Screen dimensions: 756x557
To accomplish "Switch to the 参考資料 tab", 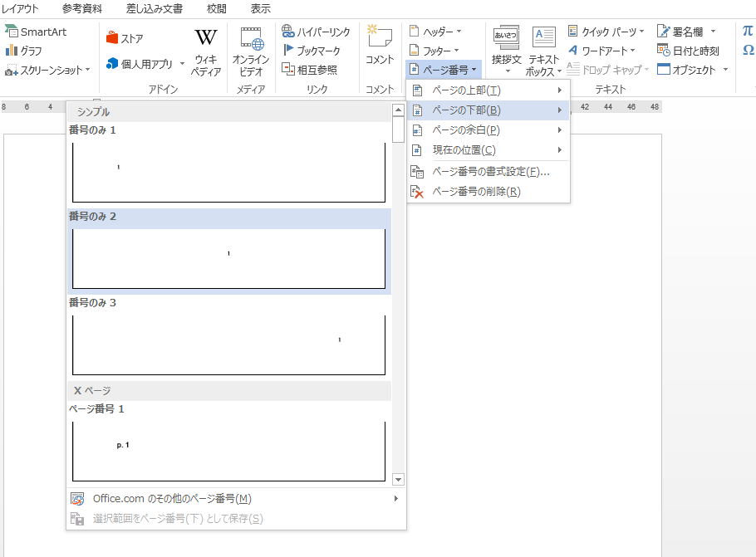I will point(82,8).
